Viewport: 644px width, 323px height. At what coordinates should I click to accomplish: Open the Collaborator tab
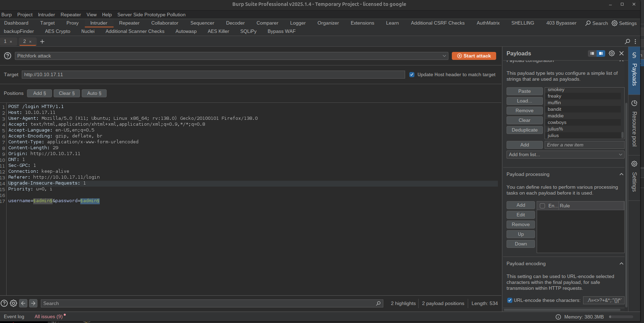coord(165,23)
